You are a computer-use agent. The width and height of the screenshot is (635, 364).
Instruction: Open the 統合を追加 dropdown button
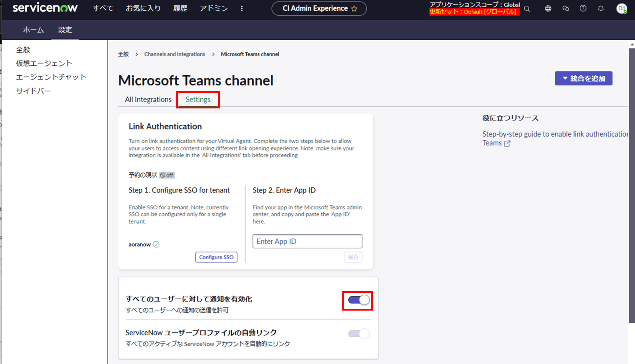pos(583,78)
